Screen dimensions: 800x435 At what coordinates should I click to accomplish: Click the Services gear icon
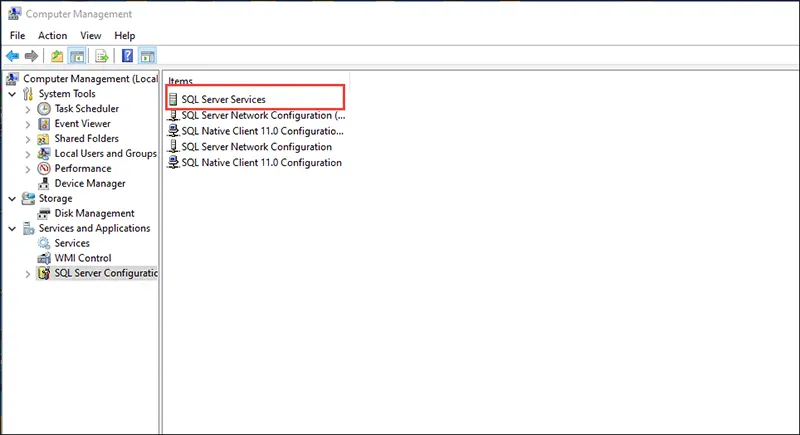(x=44, y=243)
